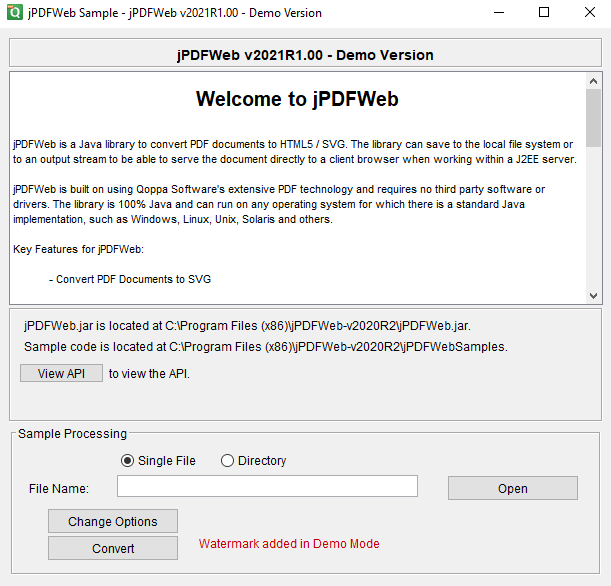This screenshot has width=611, height=586.
Task: Click the welcome text scrollbar down arrow
Action: tap(593, 296)
